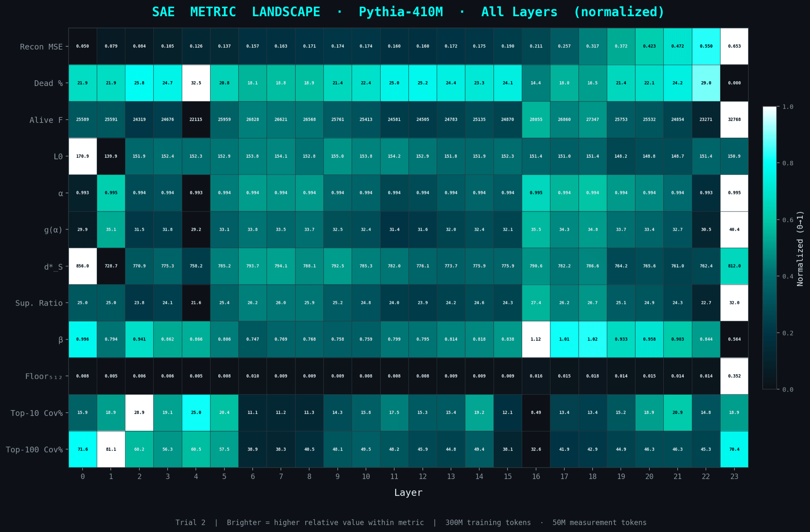Click the 'Pythia-410M' text in the title

click(x=401, y=12)
